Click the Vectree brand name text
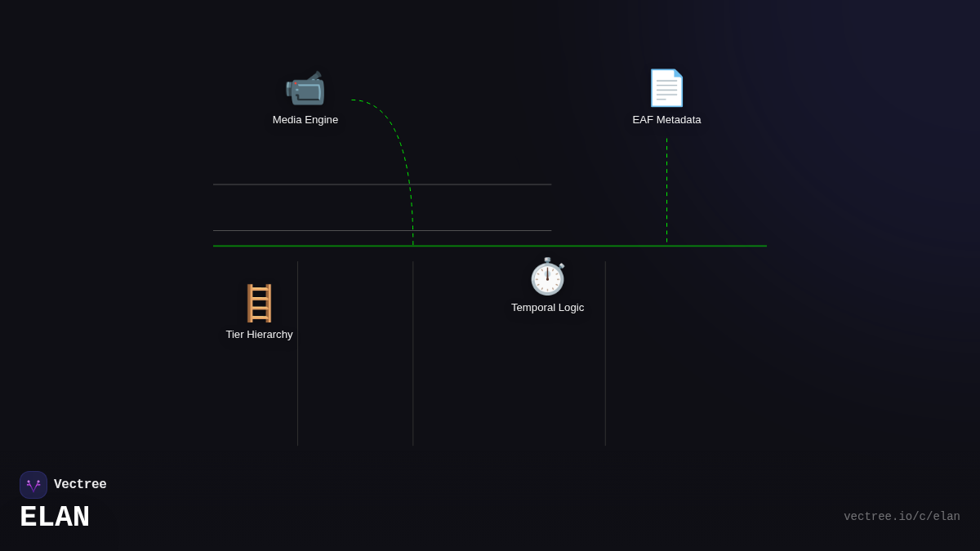 80,485
